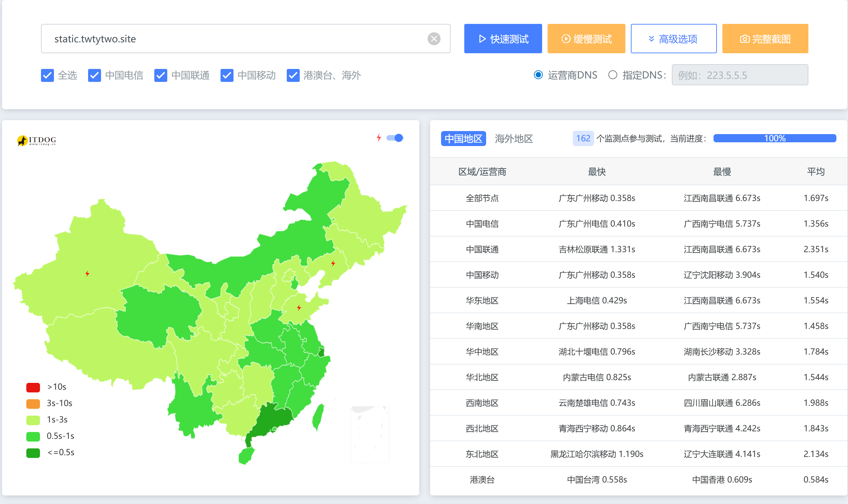
Task: Click the camera icon on 完整截图 button
Action: click(745, 39)
